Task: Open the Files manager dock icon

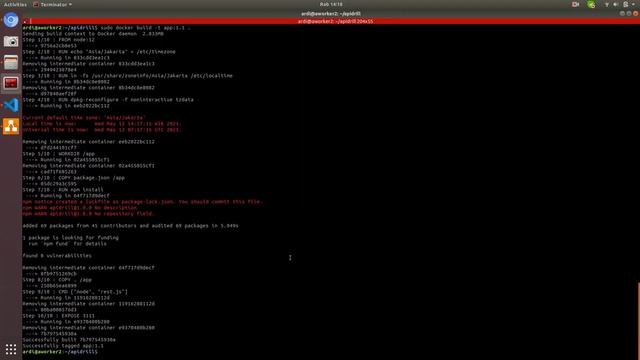Action: click(11, 63)
